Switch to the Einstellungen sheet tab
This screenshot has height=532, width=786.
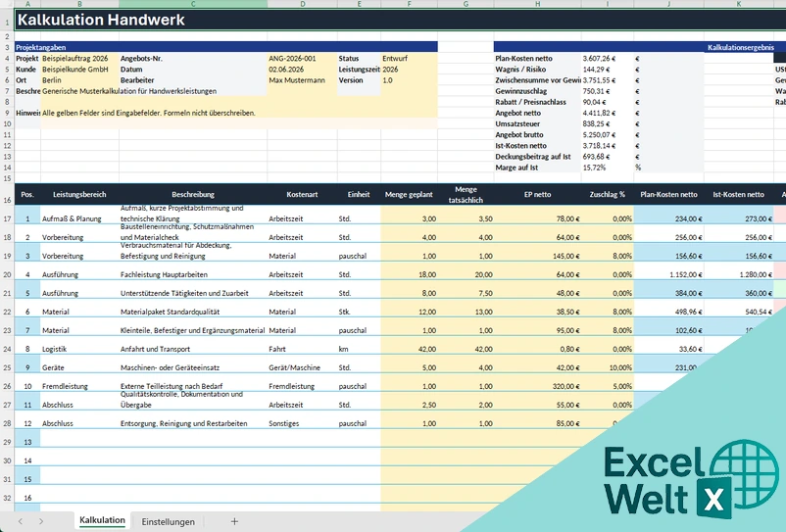point(168,521)
